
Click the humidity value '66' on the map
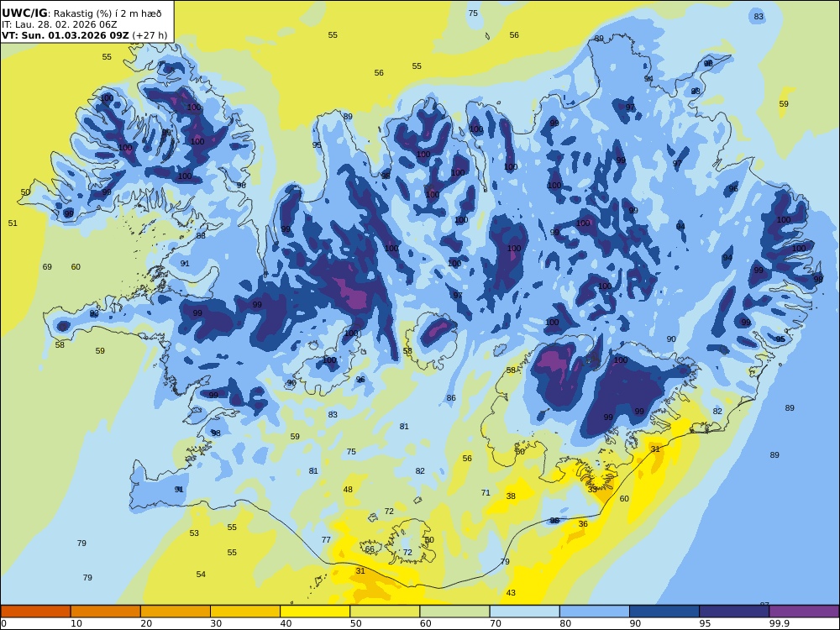(370, 549)
